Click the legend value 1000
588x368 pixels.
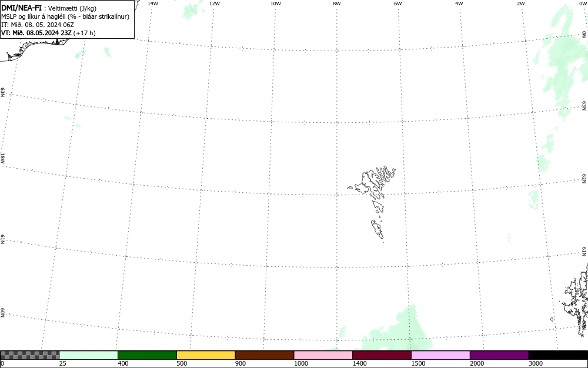click(300, 363)
